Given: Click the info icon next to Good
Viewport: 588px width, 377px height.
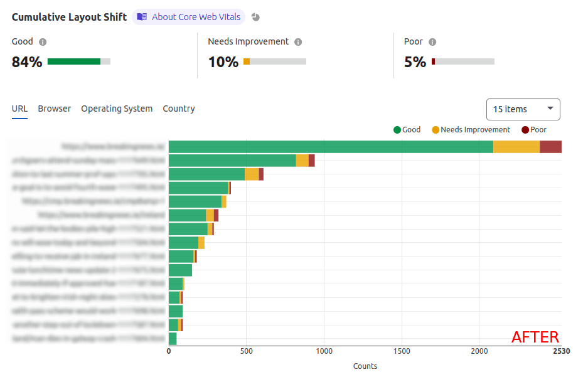Looking at the screenshot, I should pos(43,42).
